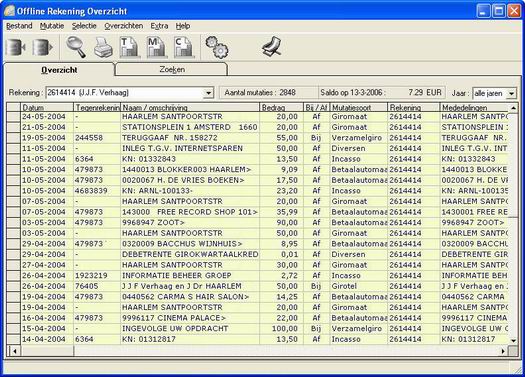Click 'TERUGGAAF NR. 158272' description
Viewport: 525px width, 377px height.
pyautogui.click(x=170, y=138)
